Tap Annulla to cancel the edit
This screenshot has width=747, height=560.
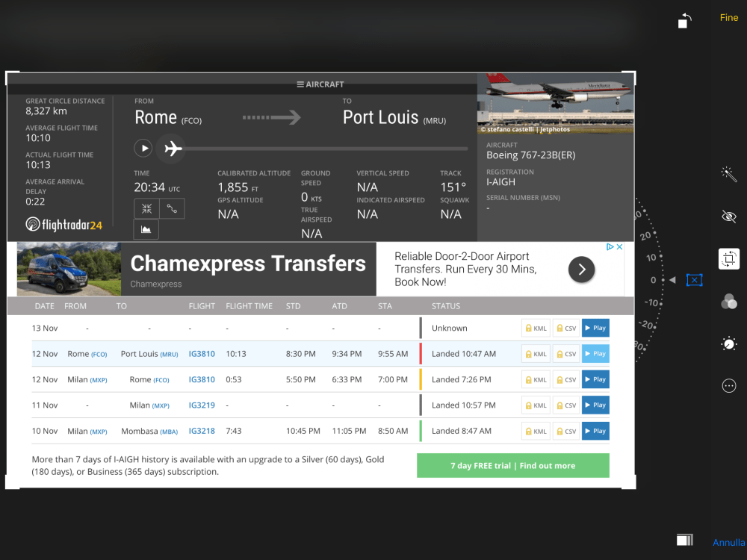728,543
